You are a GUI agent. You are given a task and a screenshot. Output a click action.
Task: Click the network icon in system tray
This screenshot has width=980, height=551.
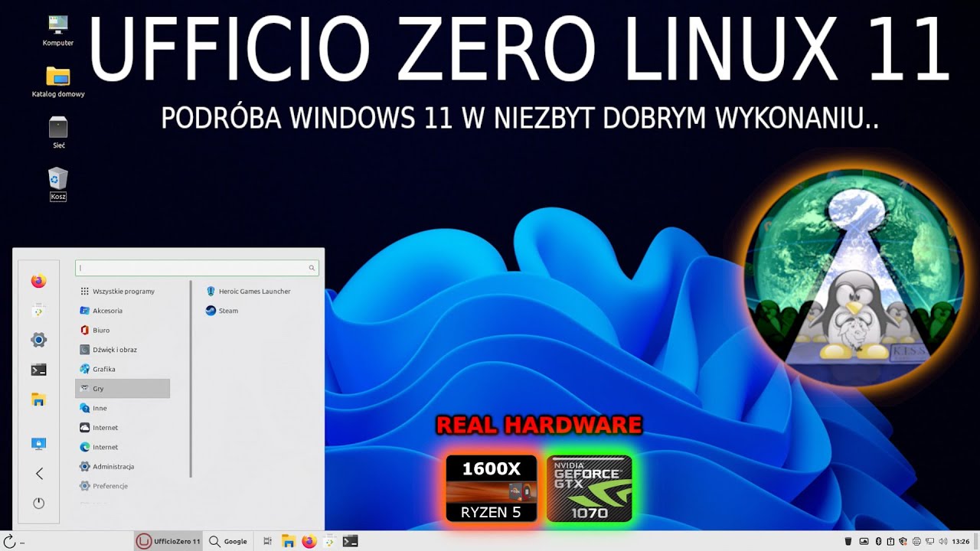(x=929, y=541)
